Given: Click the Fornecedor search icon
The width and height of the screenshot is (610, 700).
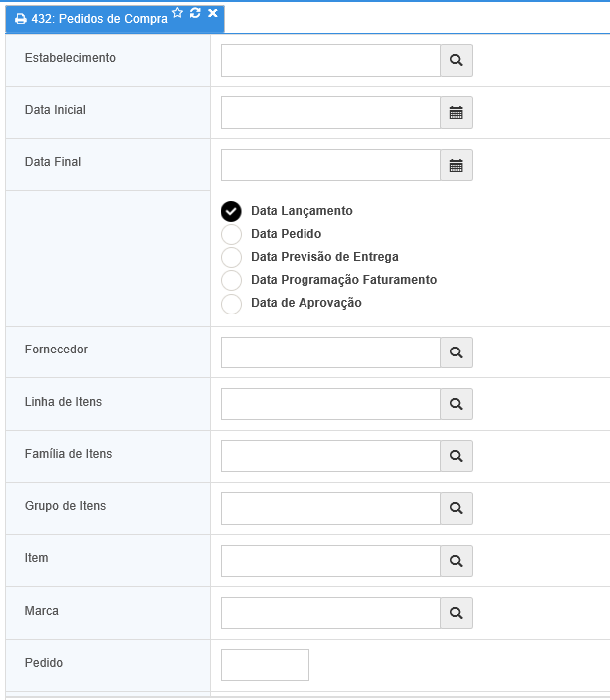Looking at the screenshot, I should click(x=456, y=352).
